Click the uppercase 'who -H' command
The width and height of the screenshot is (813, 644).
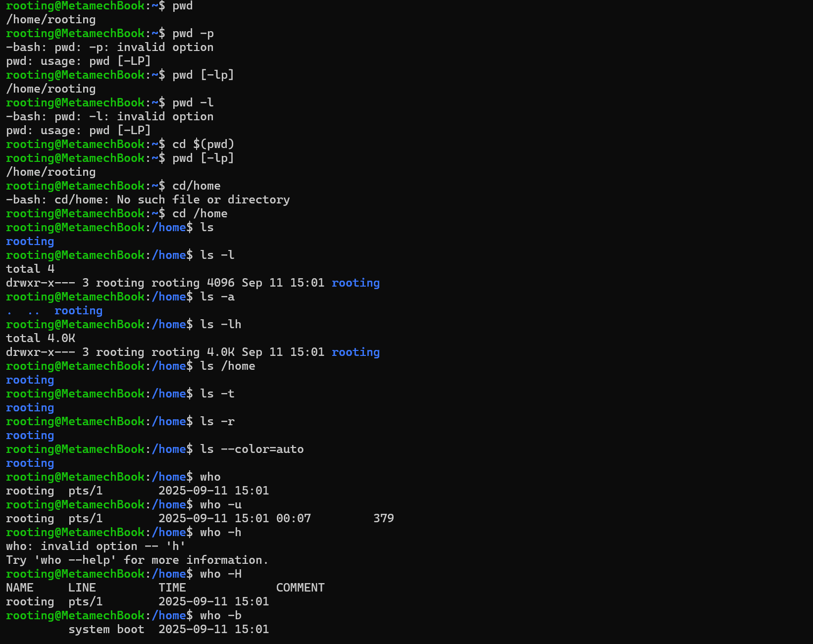221,574
